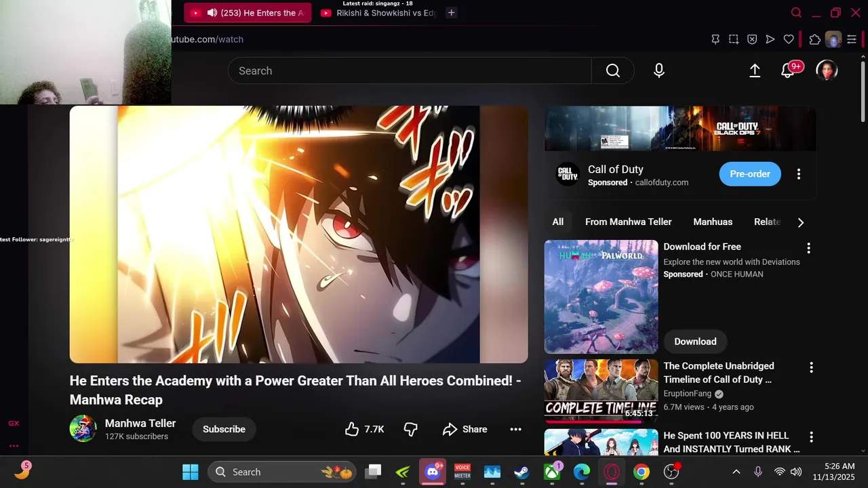
Task: Open options for Call of Duty ad
Action: (799, 174)
